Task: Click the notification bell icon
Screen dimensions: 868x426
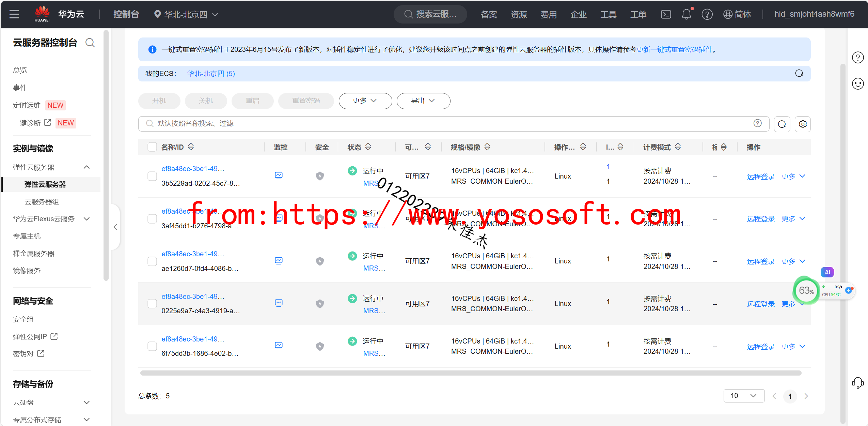Action: click(x=686, y=14)
